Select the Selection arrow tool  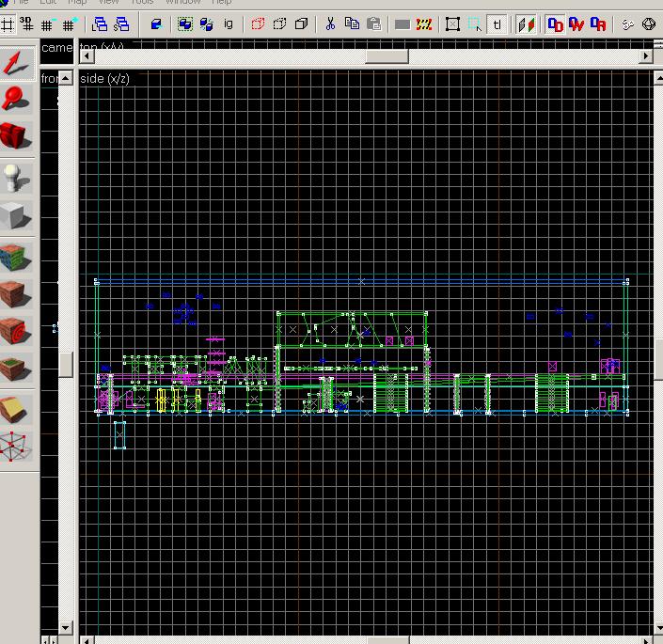click(x=17, y=63)
